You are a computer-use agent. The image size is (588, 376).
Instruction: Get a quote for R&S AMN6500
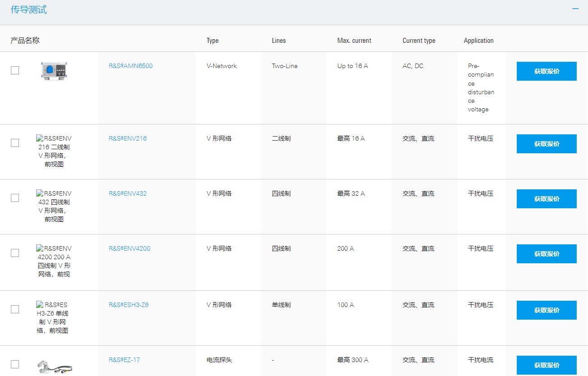[x=547, y=71]
